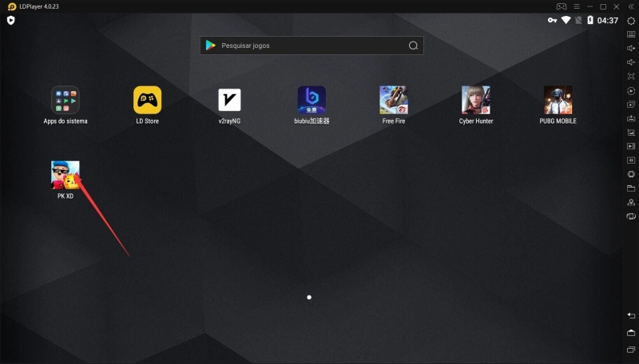Start the Cyber Hunter game
This screenshot has width=639, height=364.
[x=475, y=101]
